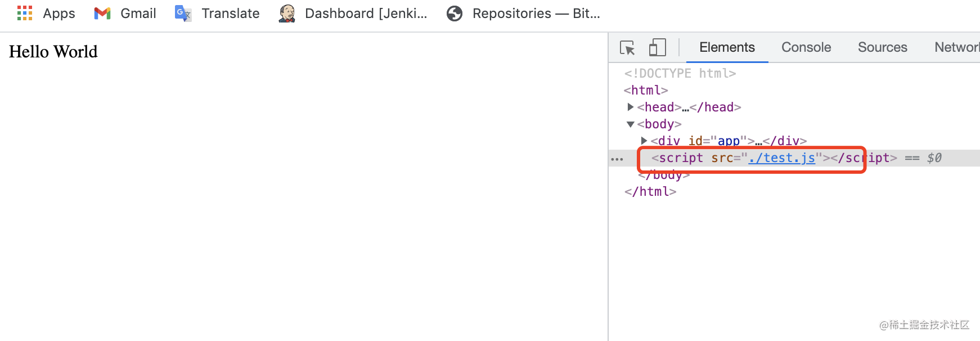Select the closing </html> tag line
Image resolution: width=980 pixels, height=341 pixels.
(650, 192)
